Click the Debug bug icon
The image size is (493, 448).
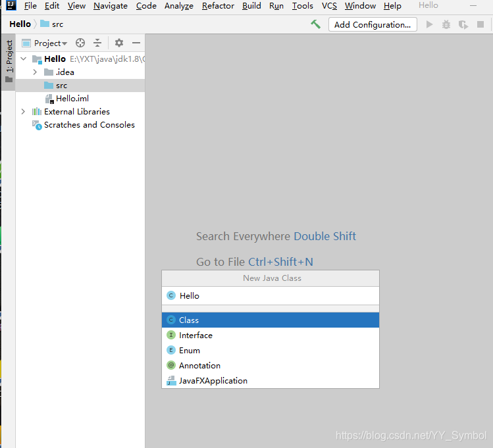click(x=446, y=24)
